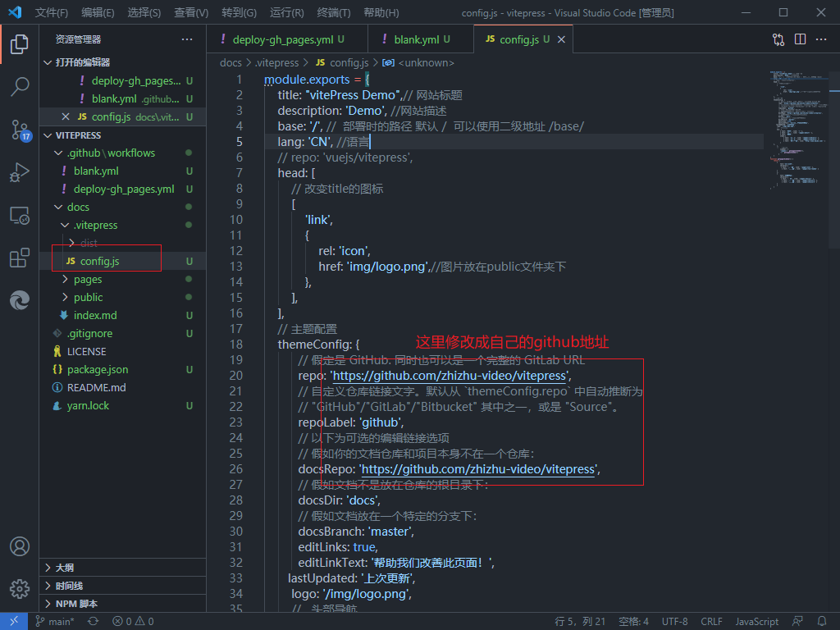Open the 选择(S) menu
Viewport: 840px width, 630px height.
pyautogui.click(x=144, y=12)
